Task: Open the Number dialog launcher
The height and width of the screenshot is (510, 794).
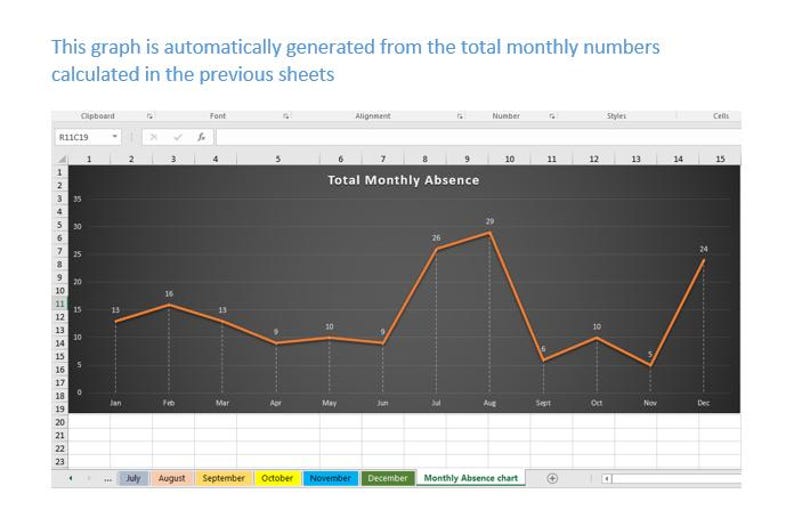Action: tap(552, 116)
